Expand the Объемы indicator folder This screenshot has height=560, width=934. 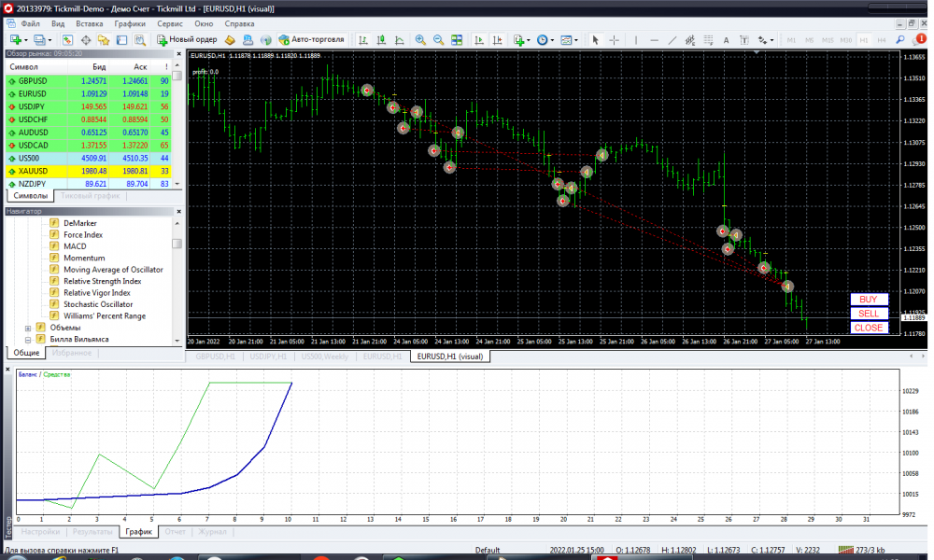[x=28, y=328]
